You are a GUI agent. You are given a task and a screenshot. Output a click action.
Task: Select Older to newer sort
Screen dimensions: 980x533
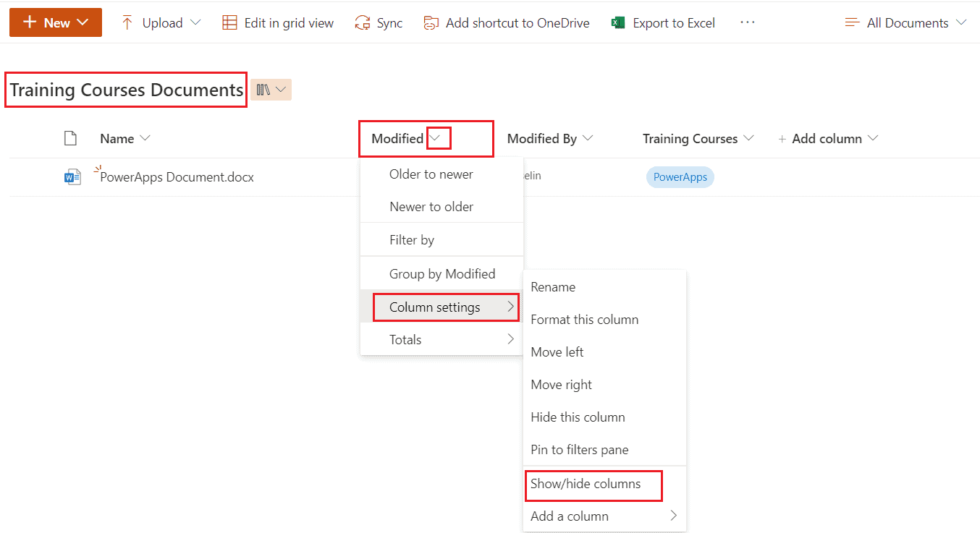442,174
